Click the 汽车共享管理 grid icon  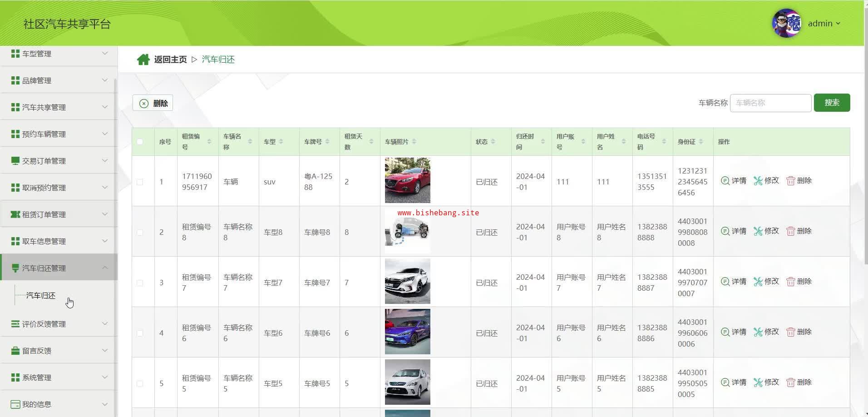pyautogui.click(x=15, y=107)
